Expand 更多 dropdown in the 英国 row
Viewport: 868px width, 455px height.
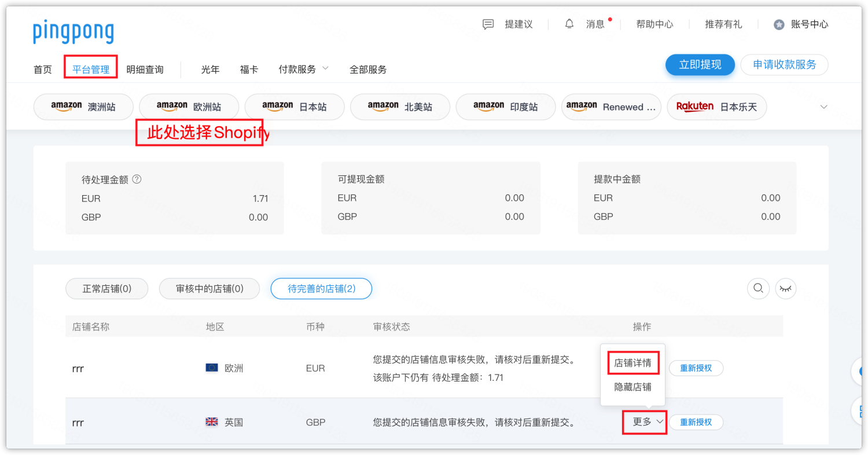point(645,422)
